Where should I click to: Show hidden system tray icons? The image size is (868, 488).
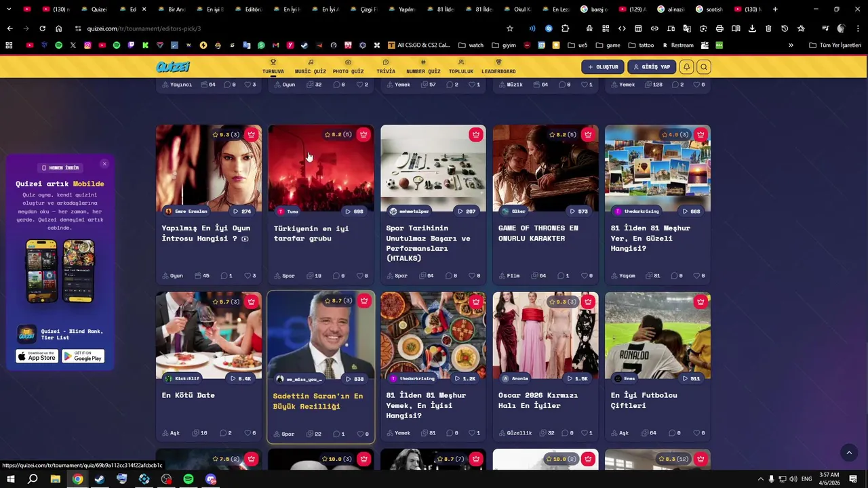(760, 479)
